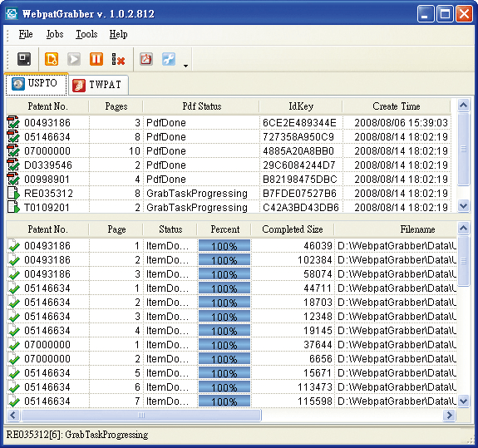Open the toolbar overflow dropdown arrow
This screenshot has height=448, width=478.
click(185, 66)
